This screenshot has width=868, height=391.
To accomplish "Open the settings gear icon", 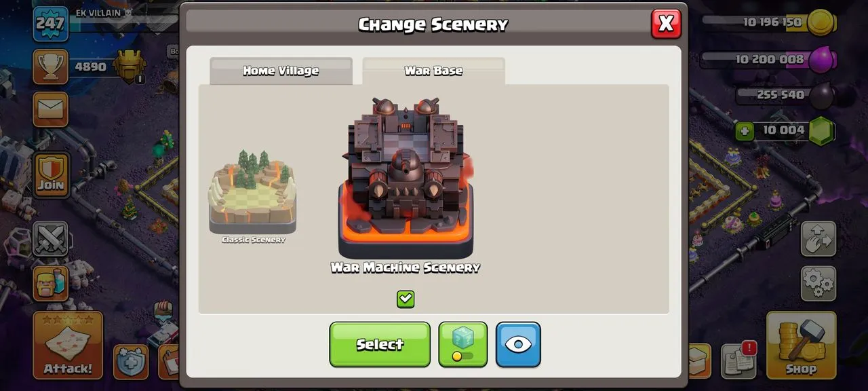I will (x=818, y=284).
